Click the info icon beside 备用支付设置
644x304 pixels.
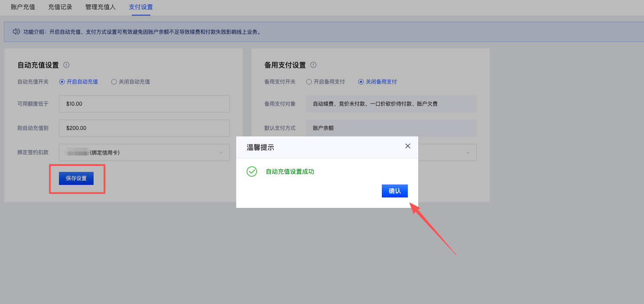(x=313, y=65)
